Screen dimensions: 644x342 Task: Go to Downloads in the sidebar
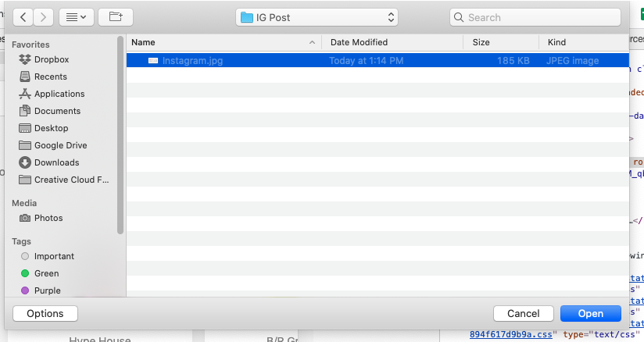coord(56,162)
